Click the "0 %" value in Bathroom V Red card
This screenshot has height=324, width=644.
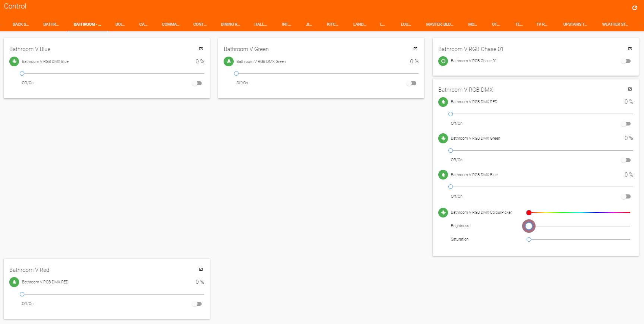click(x=200, y=282)
